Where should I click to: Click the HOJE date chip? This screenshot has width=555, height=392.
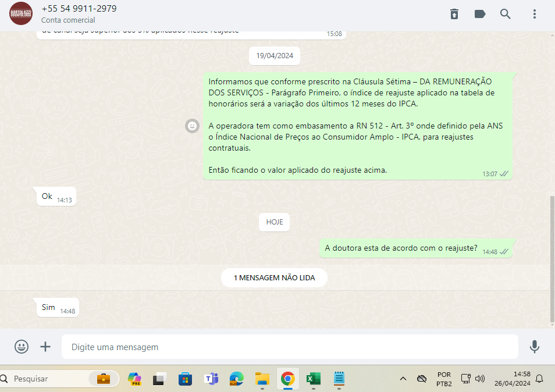[275, 222]
